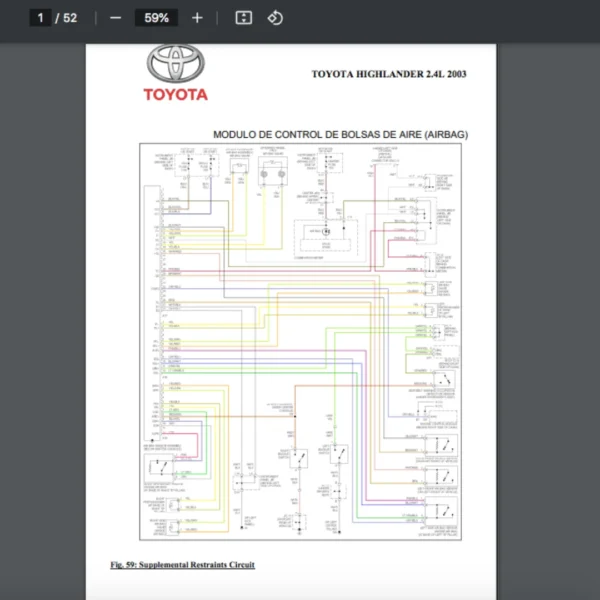The width and height of the screenshot is (600, 600).
Task: Select the page number input field
Action: [x=41, y=18]
